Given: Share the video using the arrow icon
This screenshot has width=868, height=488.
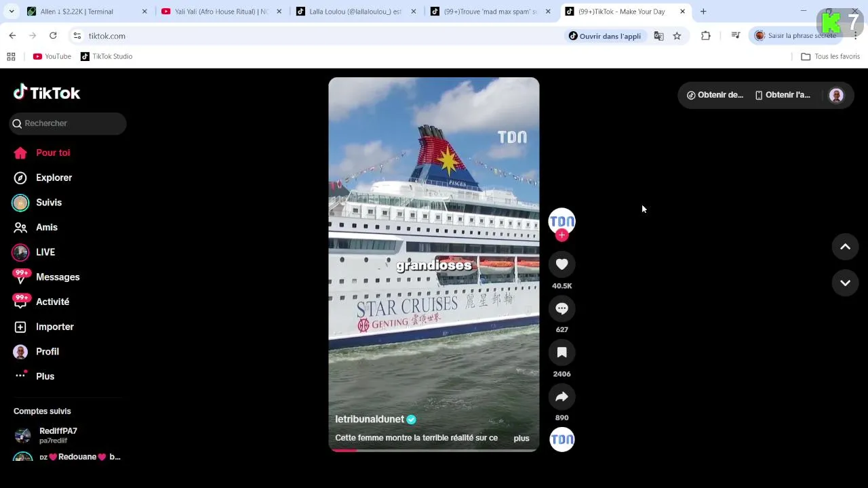Looking at the screenshot, I should (x=561, y=396).
